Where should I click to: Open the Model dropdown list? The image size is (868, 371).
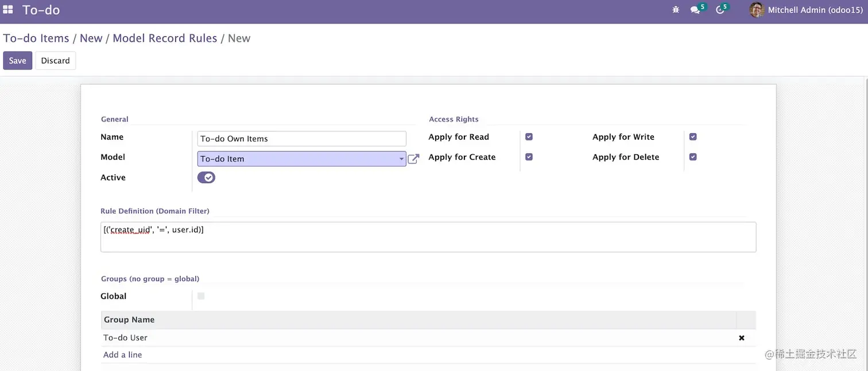401,159
